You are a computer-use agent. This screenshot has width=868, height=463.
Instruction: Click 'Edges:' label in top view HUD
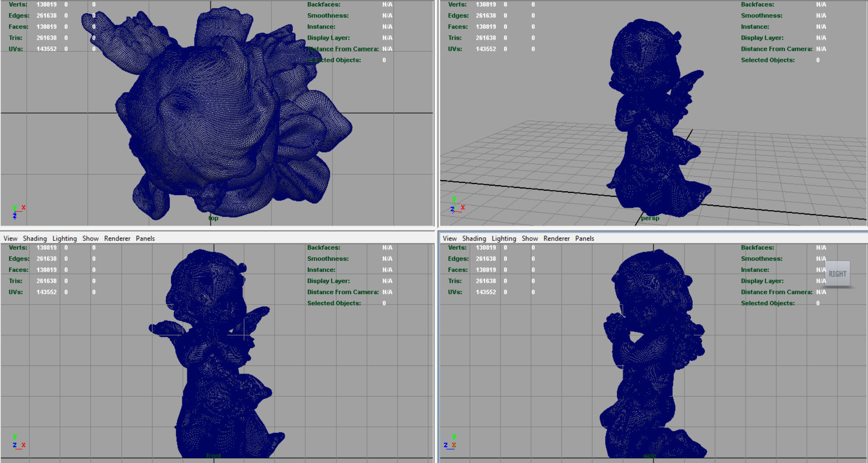coord(19,16)
